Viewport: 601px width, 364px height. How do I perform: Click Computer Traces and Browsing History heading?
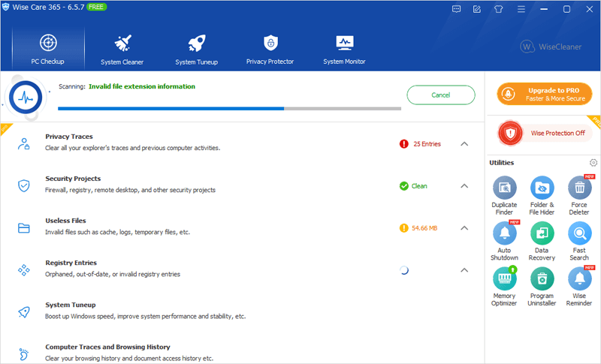point(107,347)
